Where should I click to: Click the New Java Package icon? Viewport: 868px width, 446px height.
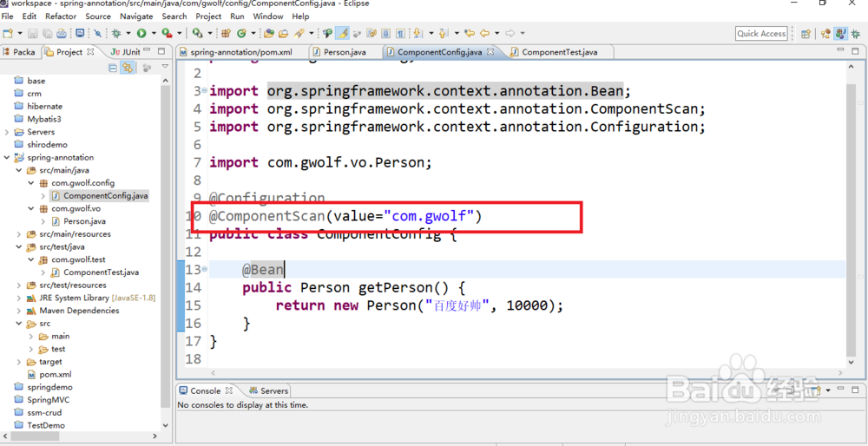coord(226,33)
